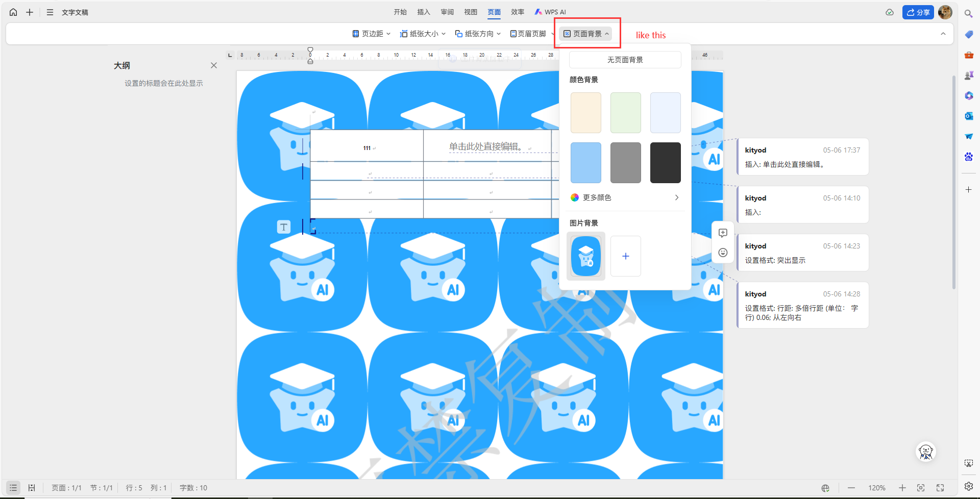The height and width of the screenshot is (499, 980).
Task: Open the orange toolbox icon in sidebar
Action: [x=968, y=55]
